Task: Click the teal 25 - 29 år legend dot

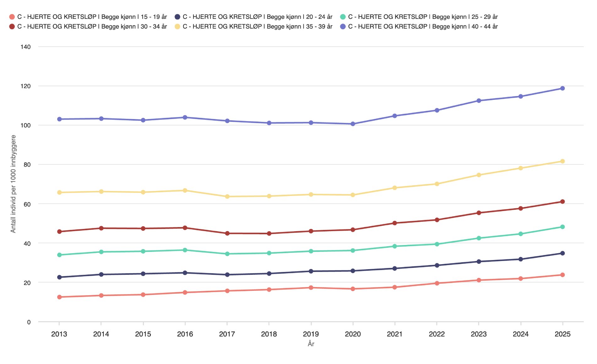Action: pyautogui.click(x=343, y=17)
